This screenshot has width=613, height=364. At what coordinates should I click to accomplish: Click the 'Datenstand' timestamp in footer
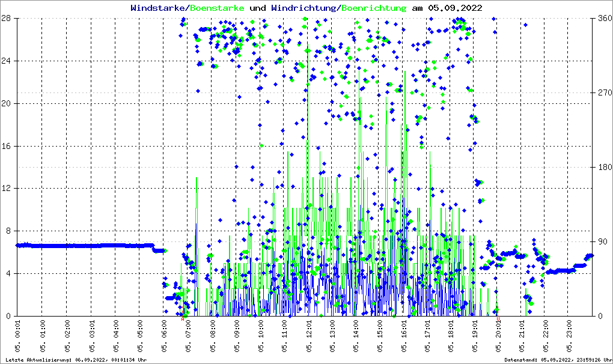tap(557, 360)
